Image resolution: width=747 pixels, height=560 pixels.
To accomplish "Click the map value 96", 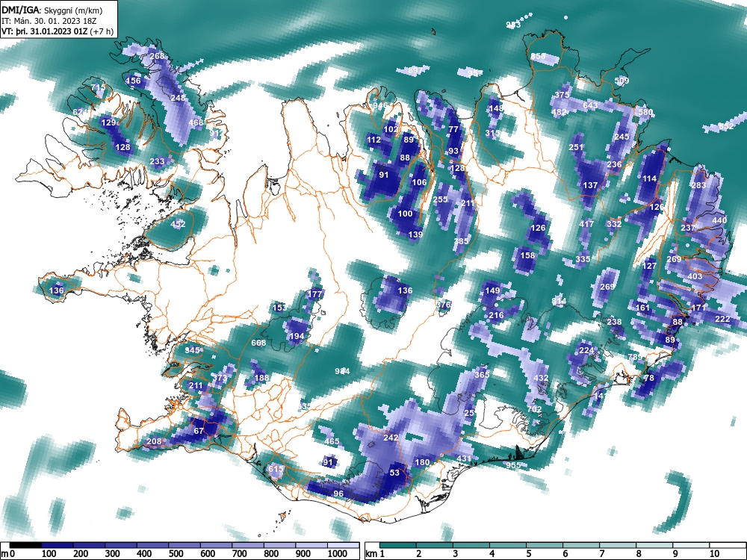I will [338, 494].
